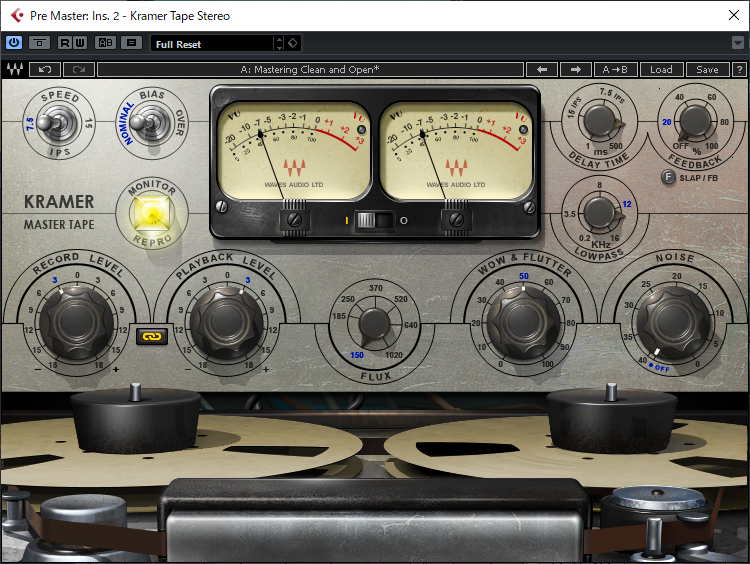Click the NOMINAL label on Bias switch
Screen dimensions: 750x564
(x=126, y=123)
